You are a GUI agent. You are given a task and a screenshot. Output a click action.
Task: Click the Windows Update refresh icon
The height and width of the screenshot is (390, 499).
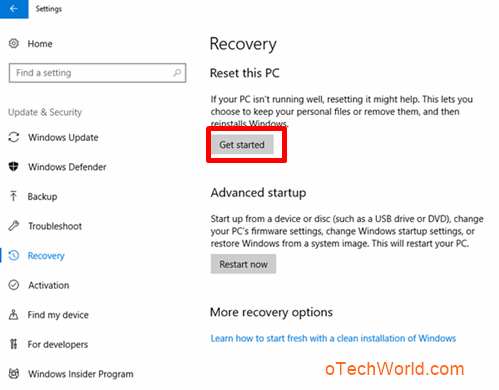coord(14,137)
